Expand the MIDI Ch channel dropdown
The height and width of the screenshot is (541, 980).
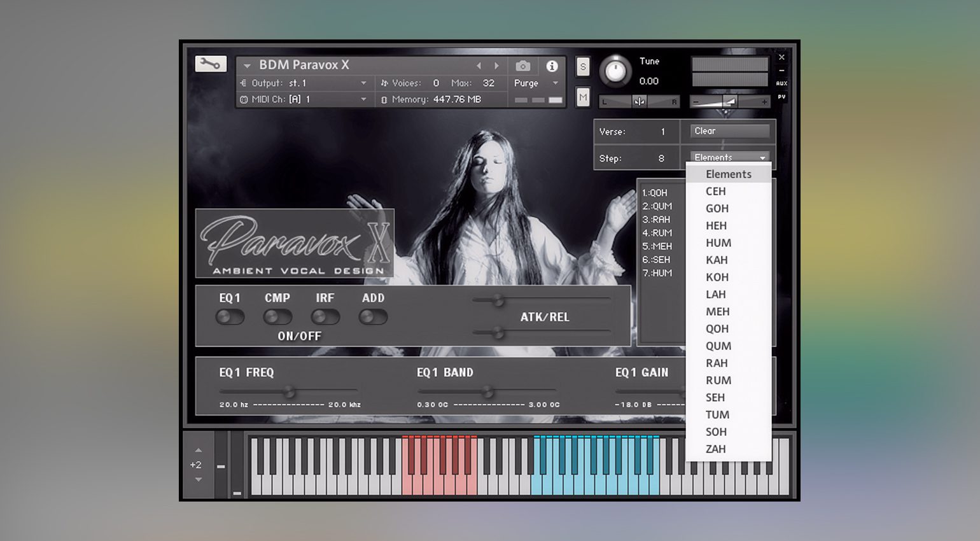click(363, 100)
